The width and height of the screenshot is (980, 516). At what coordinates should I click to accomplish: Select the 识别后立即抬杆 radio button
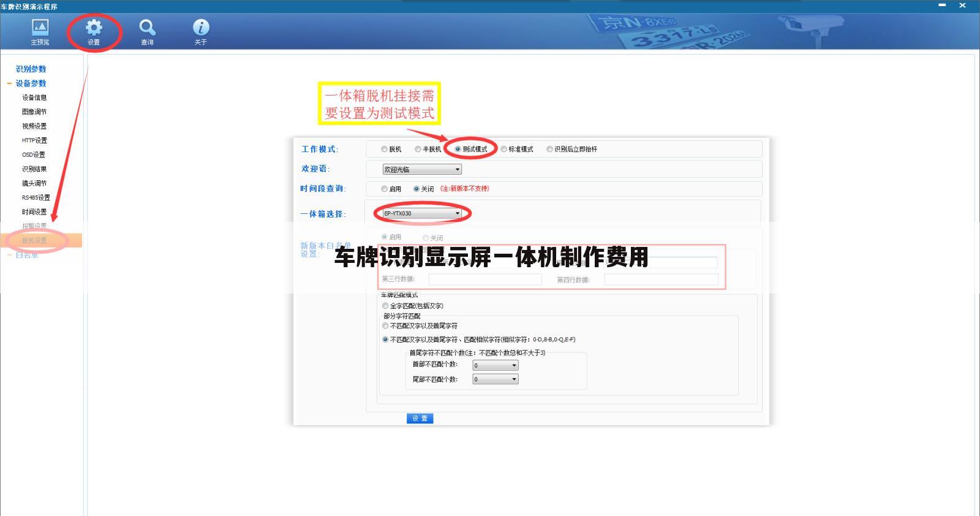point(549,149)
